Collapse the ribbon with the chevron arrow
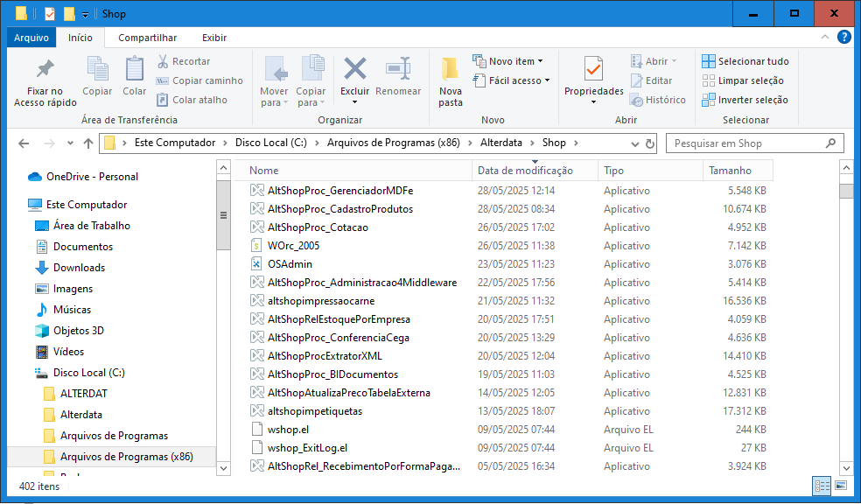This screenshot has width=861, height=504. coord(826,37)
